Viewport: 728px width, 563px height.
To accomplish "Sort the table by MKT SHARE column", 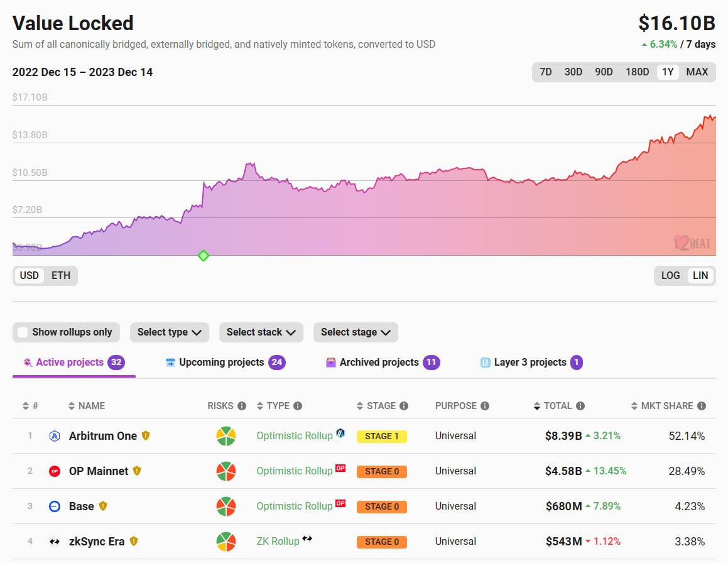I will coord(662,406).
